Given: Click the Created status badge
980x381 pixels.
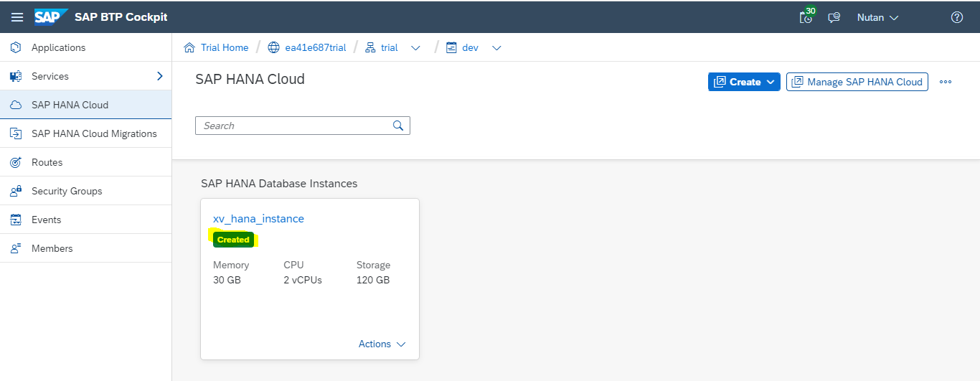Looking at the screenshot, I should (233, 240).
